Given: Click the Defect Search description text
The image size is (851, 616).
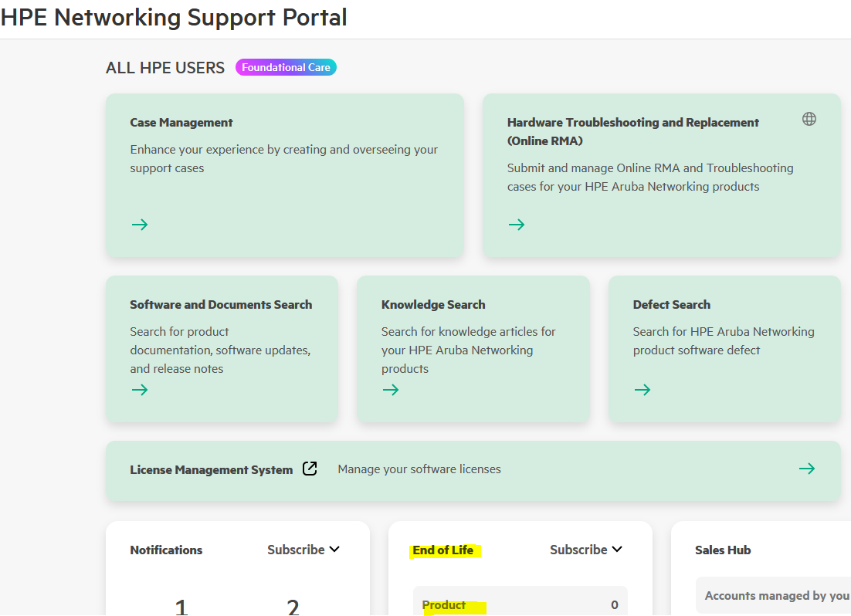Looking at the screenshot, I should (x=724, y=341).
